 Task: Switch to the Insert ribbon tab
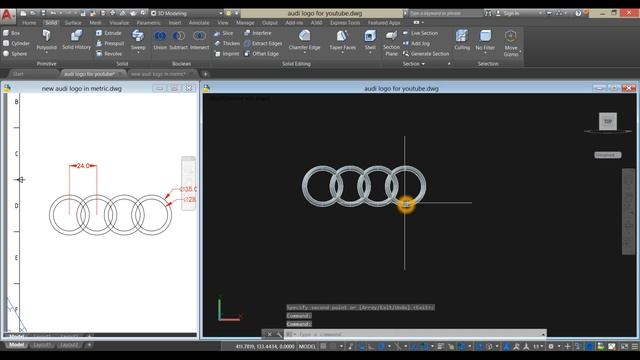[175, 23]
